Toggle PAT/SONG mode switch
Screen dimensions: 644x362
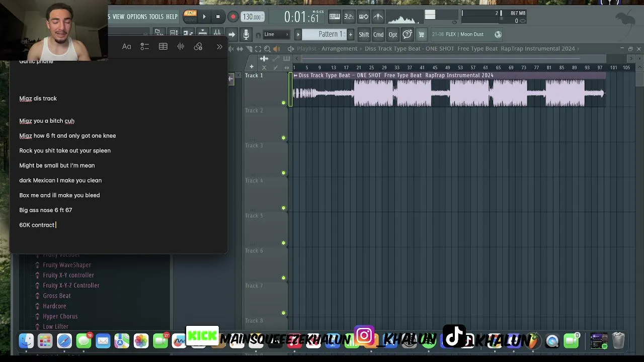(190, 17)
